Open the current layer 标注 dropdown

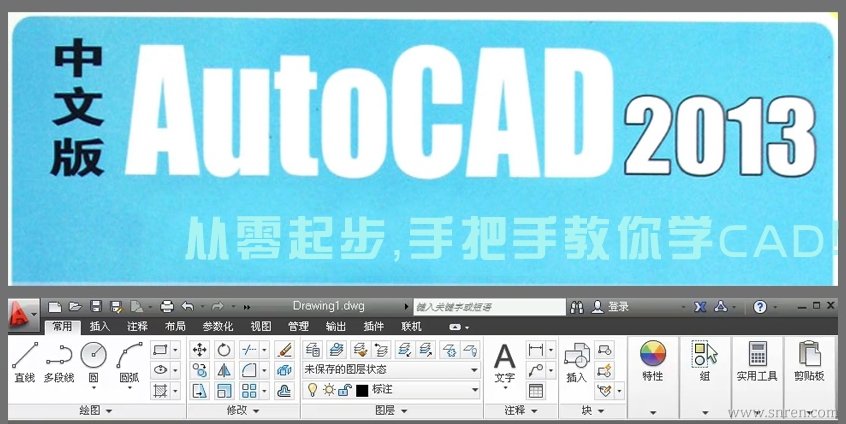click(x=391, y=389)
